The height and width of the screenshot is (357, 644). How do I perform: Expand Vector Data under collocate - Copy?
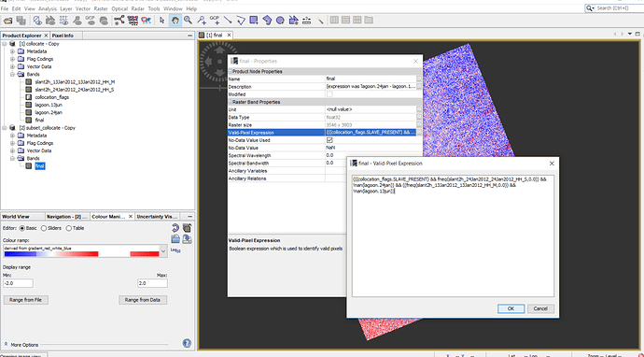(x=12, y=66)
